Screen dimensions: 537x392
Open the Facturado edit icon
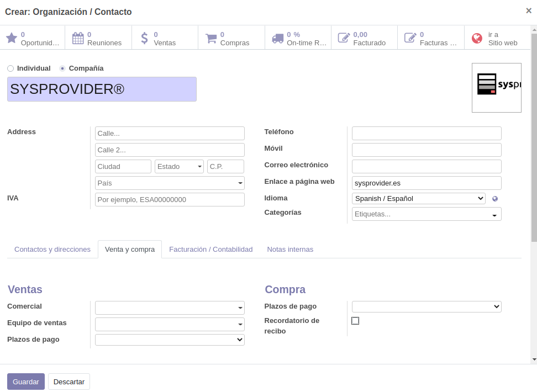click(x=344, y=38)
